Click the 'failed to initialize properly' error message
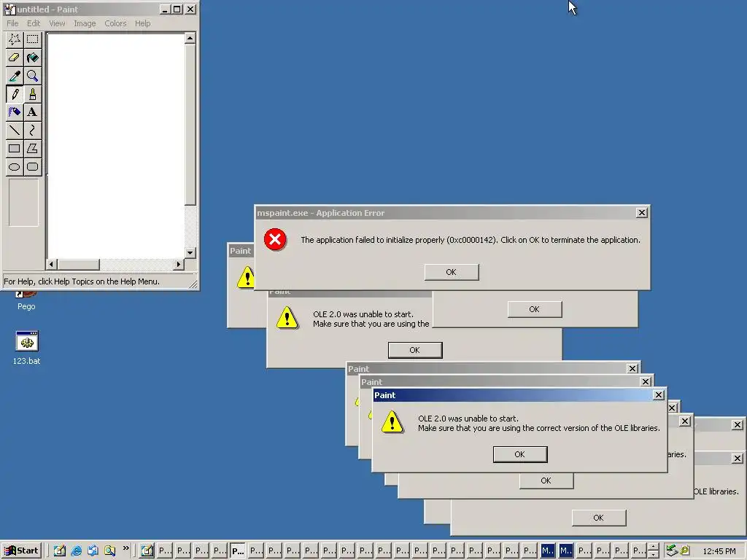747x560 pixels. click(471, 240)
